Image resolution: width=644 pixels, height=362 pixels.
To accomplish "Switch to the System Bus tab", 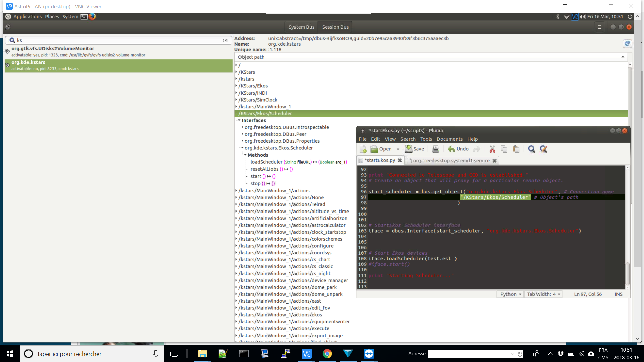I will (301, 27).
